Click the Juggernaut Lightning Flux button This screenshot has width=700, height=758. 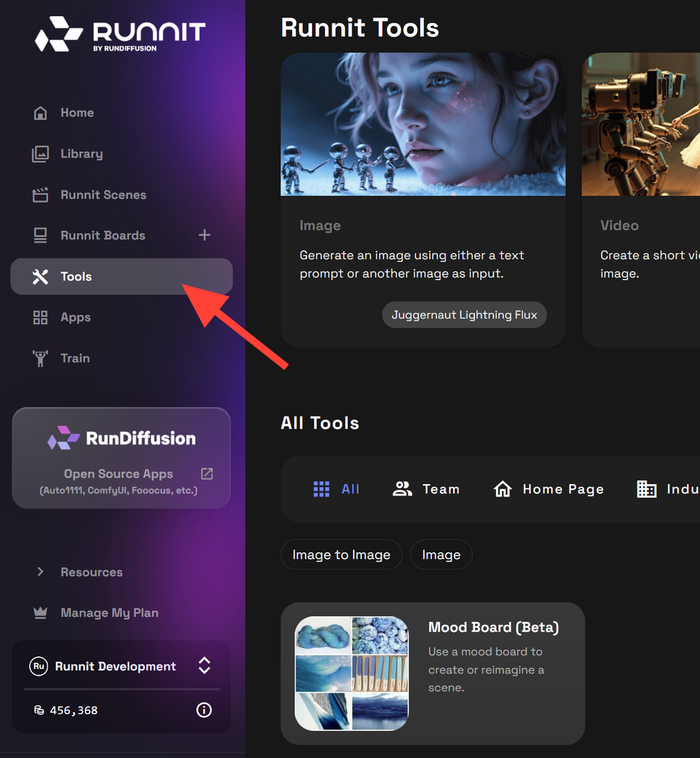[x=464, y=315]
